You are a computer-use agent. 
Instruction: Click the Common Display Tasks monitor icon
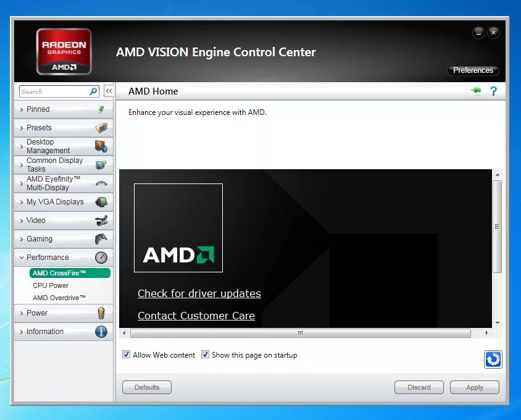point(101,165)
